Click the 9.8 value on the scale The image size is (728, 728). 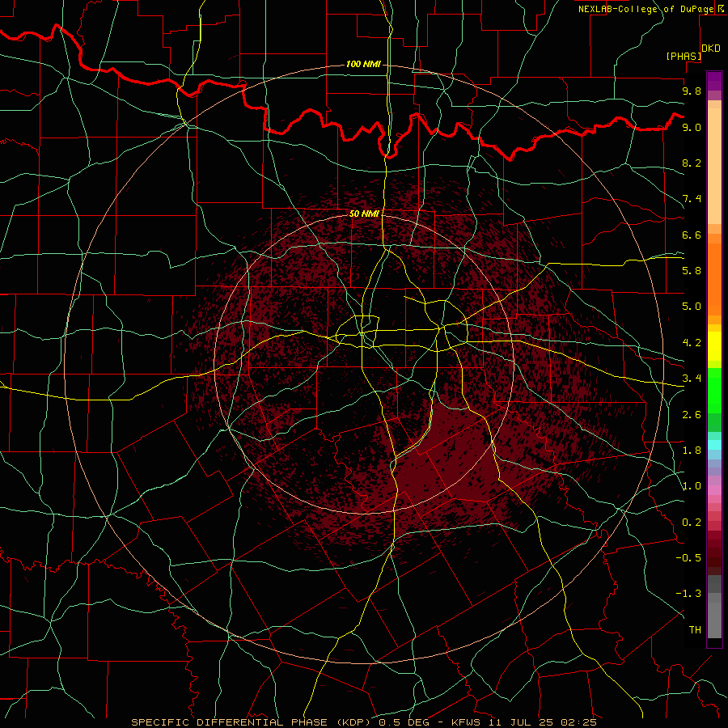(x=692, y=91)
